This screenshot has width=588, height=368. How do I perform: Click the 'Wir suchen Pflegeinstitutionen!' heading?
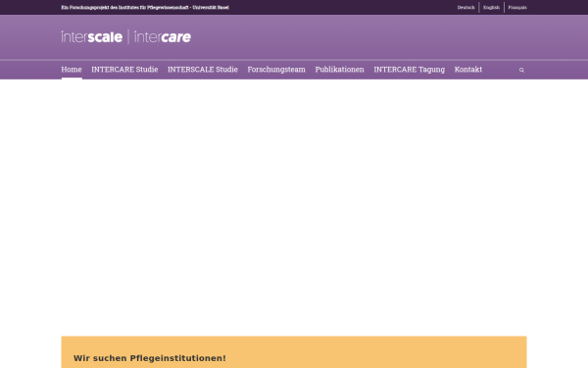(150, 358)
